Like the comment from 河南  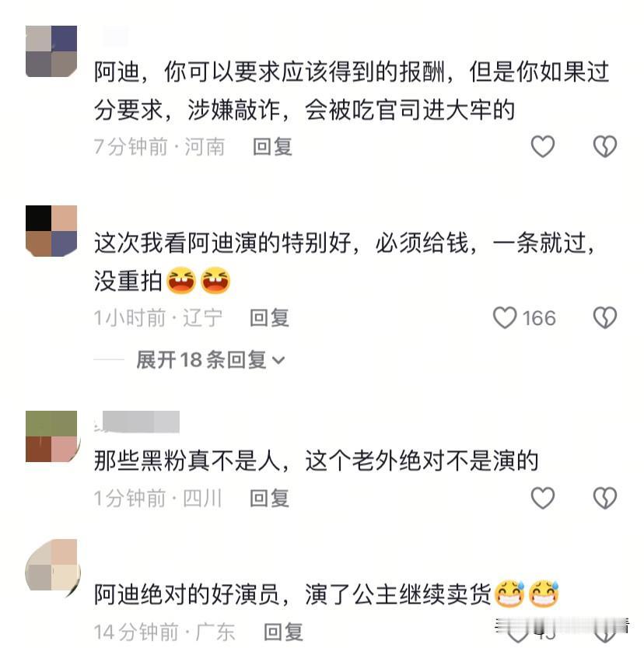tap(542, 146)
